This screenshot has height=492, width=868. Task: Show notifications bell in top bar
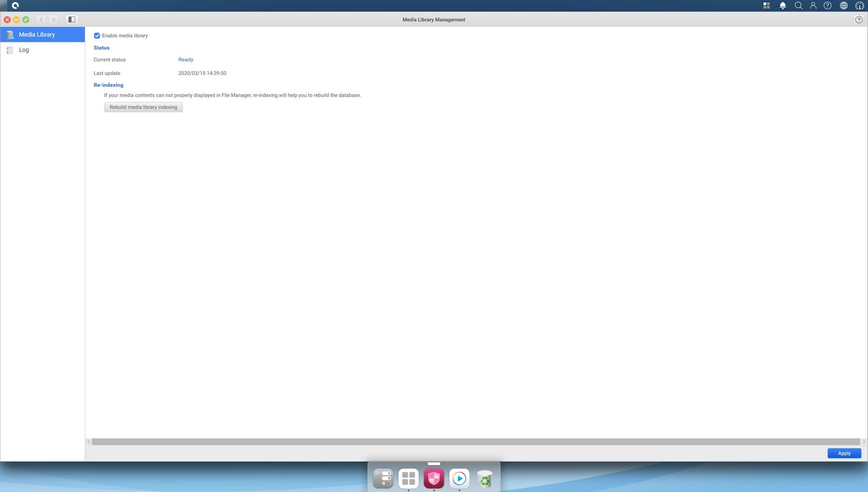click(782, 6)
